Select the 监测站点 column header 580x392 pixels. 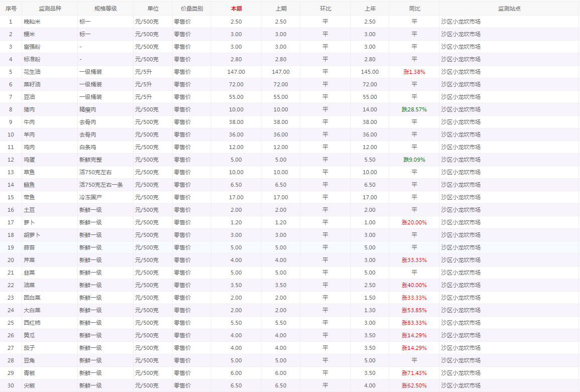point(509,9)
